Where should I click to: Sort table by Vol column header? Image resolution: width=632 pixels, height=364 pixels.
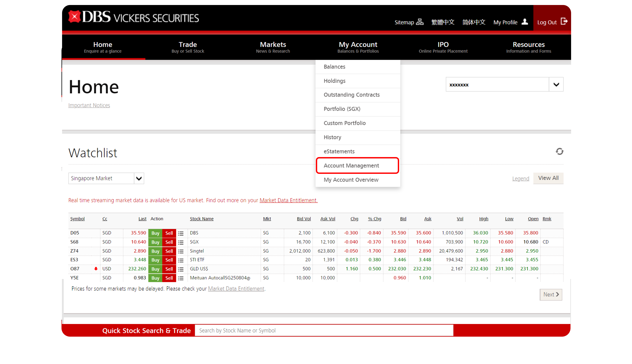460,219
